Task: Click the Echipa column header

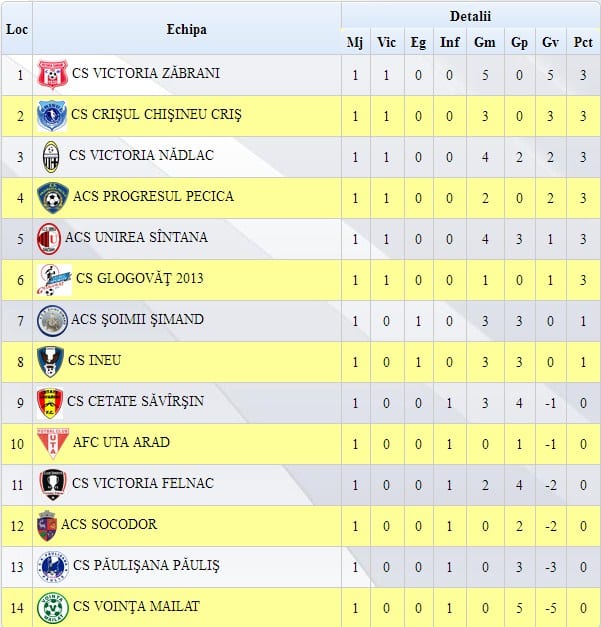Action: [x=186, y=29]
